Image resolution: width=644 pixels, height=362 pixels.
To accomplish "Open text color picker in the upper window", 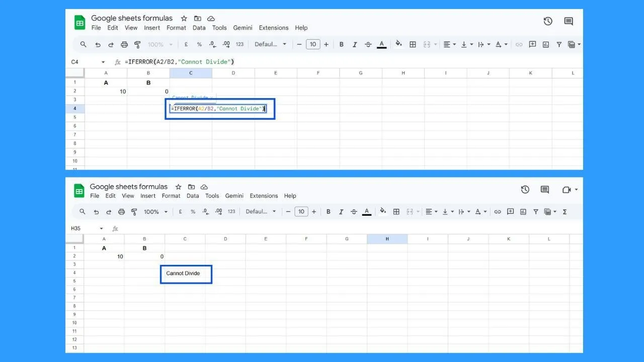I will coord(381,44).
